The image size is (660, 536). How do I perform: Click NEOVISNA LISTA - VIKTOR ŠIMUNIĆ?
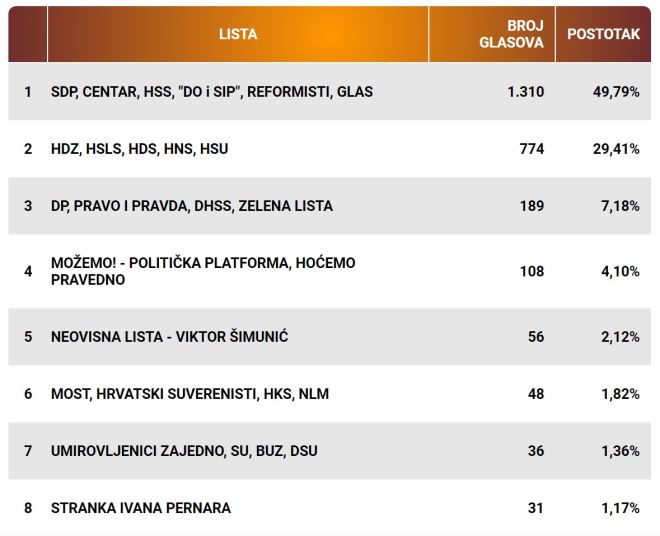(x=169, y=337)
